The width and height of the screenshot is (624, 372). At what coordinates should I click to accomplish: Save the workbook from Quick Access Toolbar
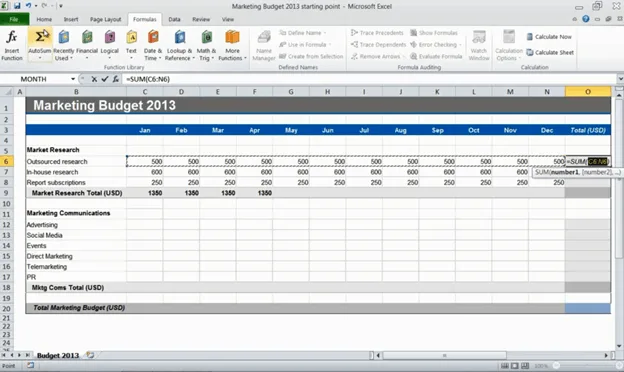pyautogui.click(x=17, y=6)
